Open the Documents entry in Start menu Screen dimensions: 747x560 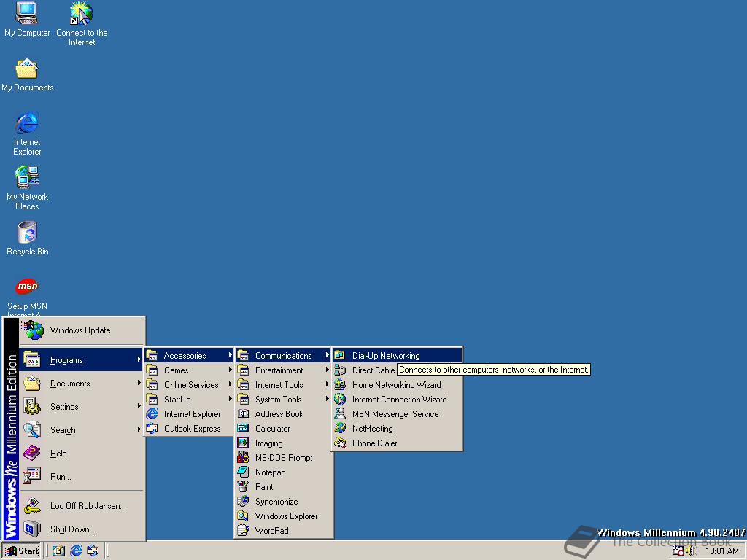tap(82, 383)
